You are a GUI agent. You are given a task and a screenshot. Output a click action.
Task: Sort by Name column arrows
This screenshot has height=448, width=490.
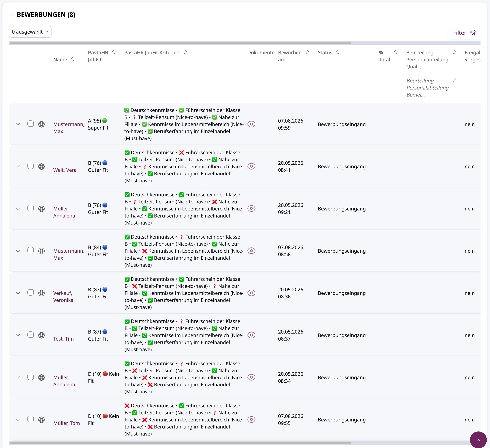[73, 59]
